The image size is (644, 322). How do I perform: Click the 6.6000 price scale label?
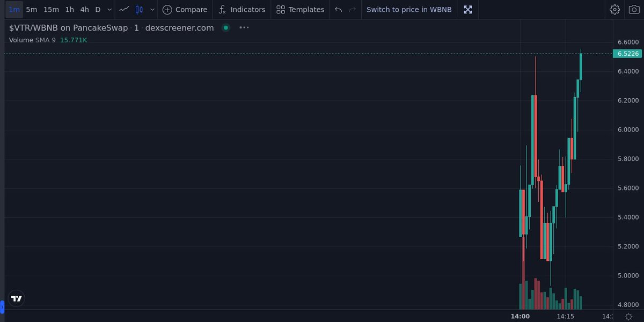(x=628, y=42)
